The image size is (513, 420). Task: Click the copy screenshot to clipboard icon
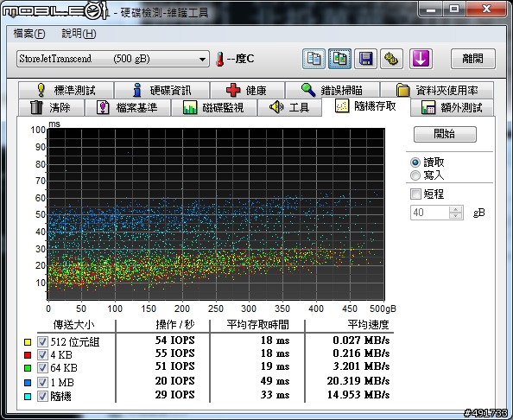pos(339,59)
